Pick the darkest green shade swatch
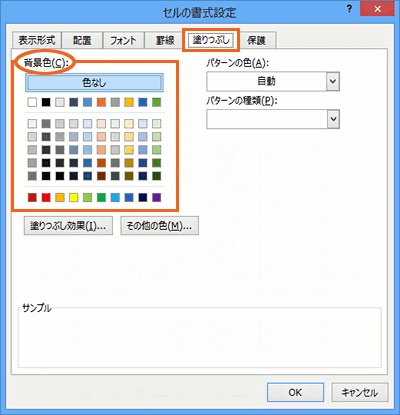The height and width of the screenshot is (415, 400). tap(156, 176)
